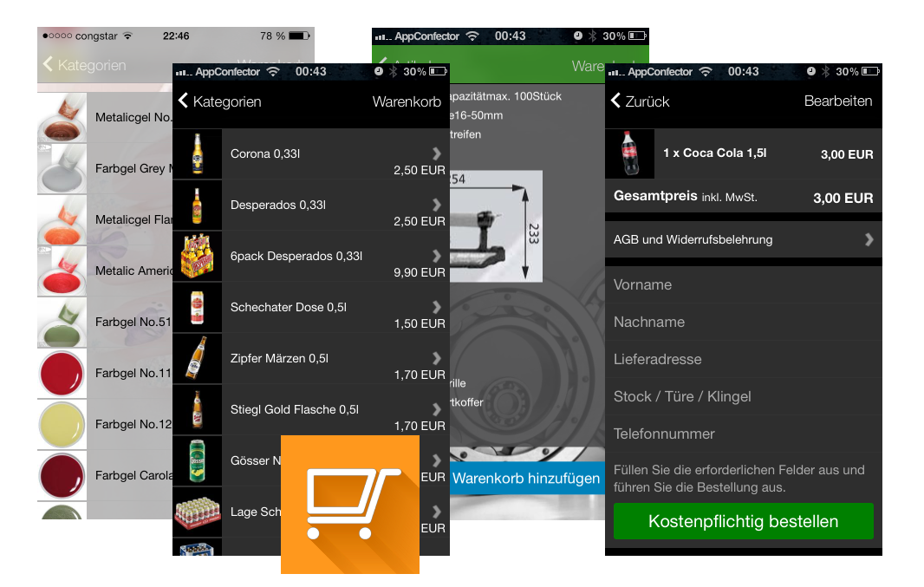Tap the Metalic Americ red jar thumbnail
Image resolution: width=924 pixels, height=587 pixels.
point(62,271)
